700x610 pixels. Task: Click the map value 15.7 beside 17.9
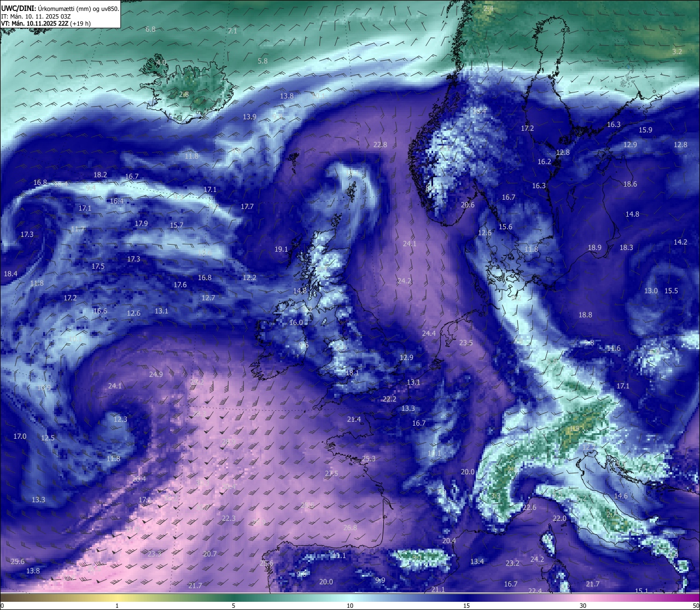(x=176, y=225)
